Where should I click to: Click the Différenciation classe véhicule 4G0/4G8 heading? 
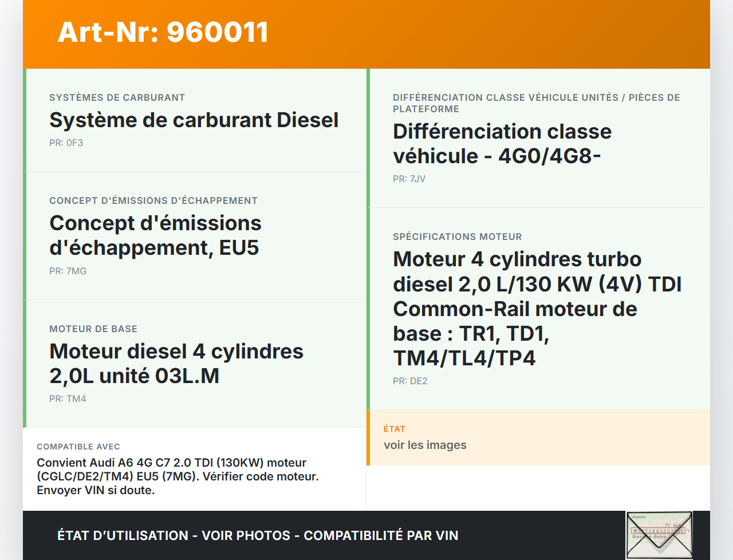coord(502,144)
